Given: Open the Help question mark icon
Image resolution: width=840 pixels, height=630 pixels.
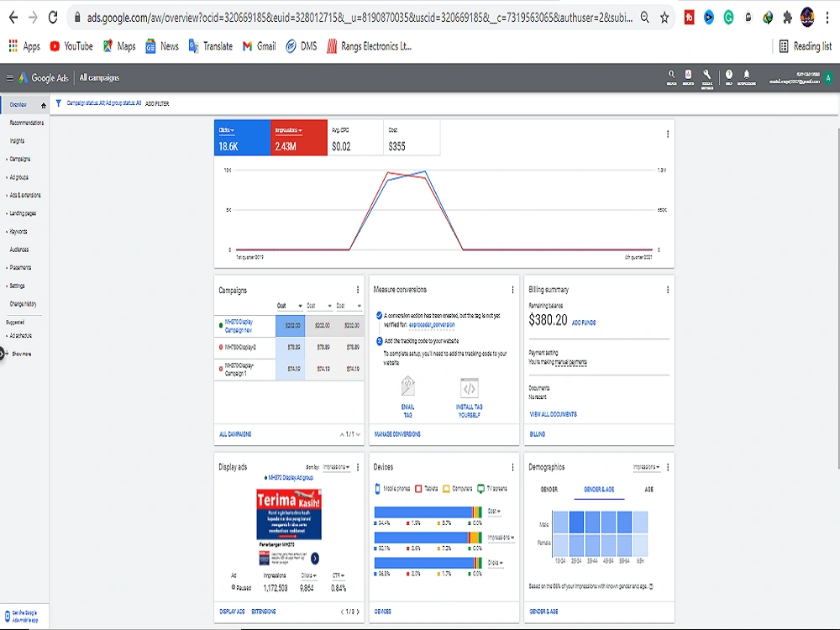Looking at the screenshot, I should tap(728, 77).
